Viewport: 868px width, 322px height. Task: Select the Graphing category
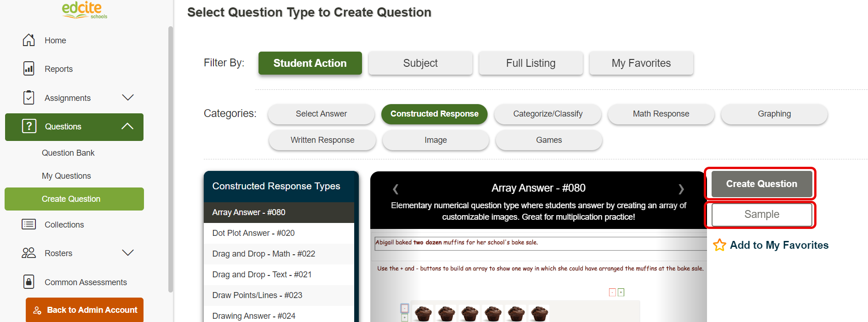point(774,114)
